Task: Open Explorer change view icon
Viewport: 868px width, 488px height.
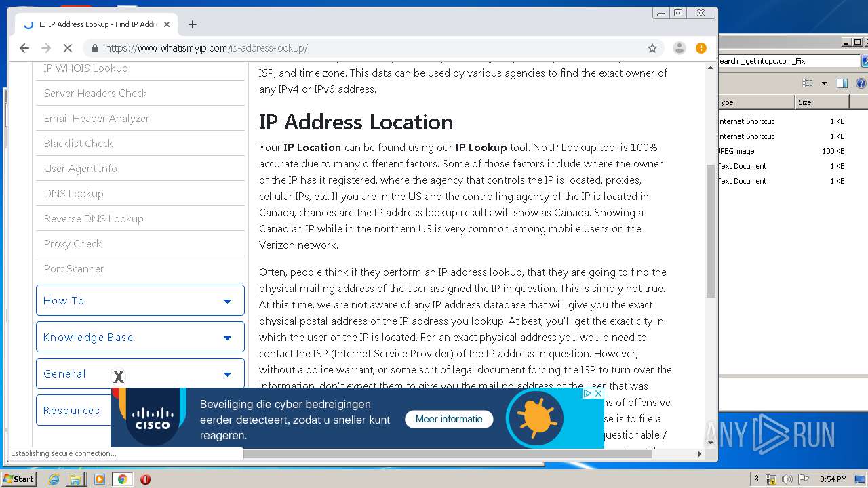Action: 808,83
